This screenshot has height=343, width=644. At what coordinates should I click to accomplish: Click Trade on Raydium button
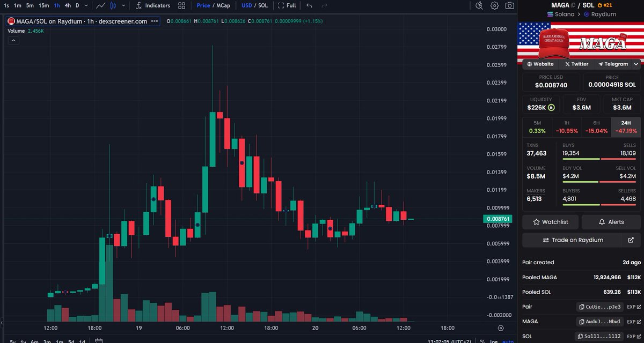[572, 240]
